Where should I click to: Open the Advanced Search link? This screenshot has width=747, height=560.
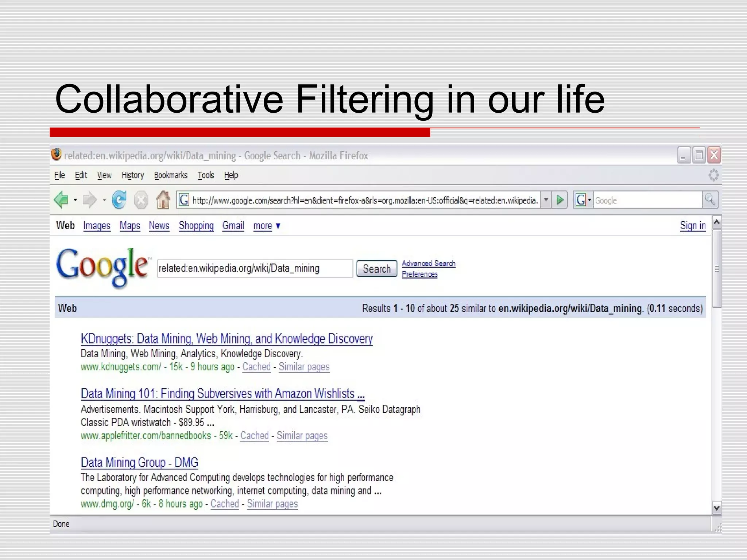tap(429, 263)
